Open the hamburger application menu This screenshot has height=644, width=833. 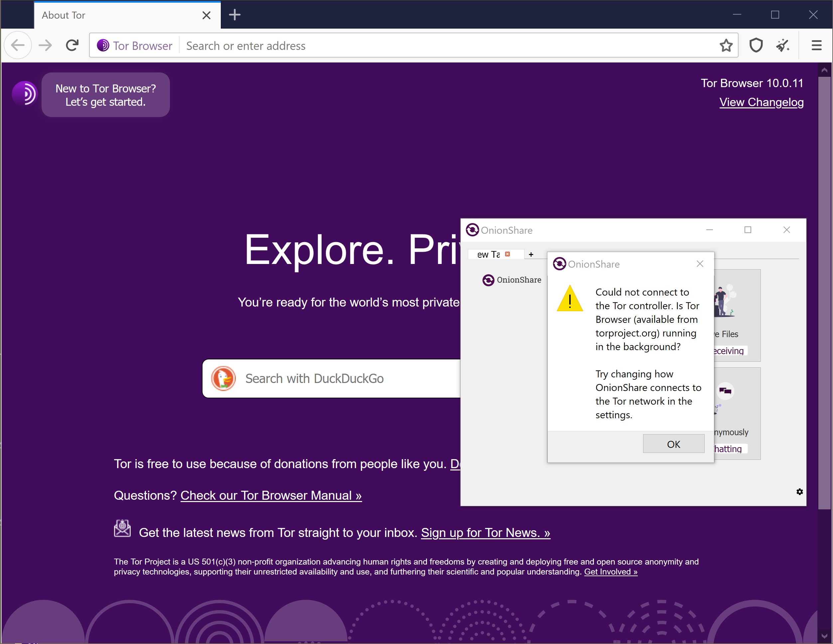816,45
